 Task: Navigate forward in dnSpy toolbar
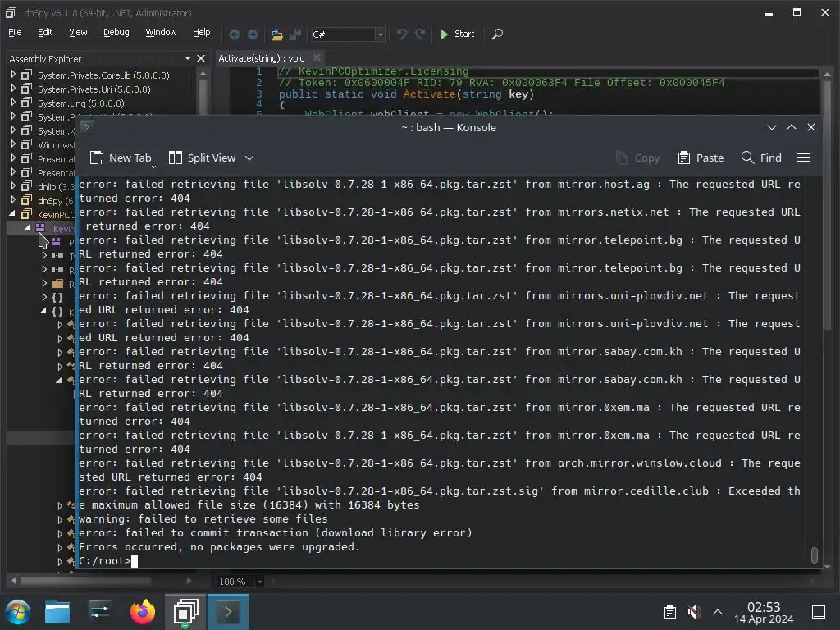click(x=253, y=34)
